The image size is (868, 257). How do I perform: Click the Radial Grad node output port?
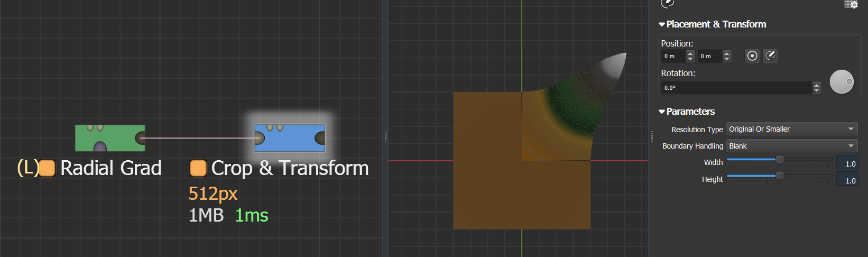coord(141,139)
